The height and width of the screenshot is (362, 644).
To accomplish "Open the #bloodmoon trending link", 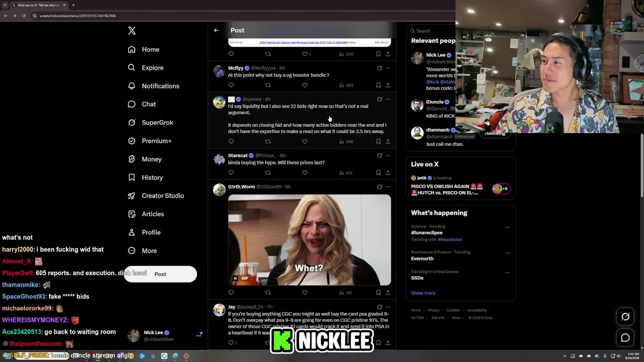I will pos(450,240).
